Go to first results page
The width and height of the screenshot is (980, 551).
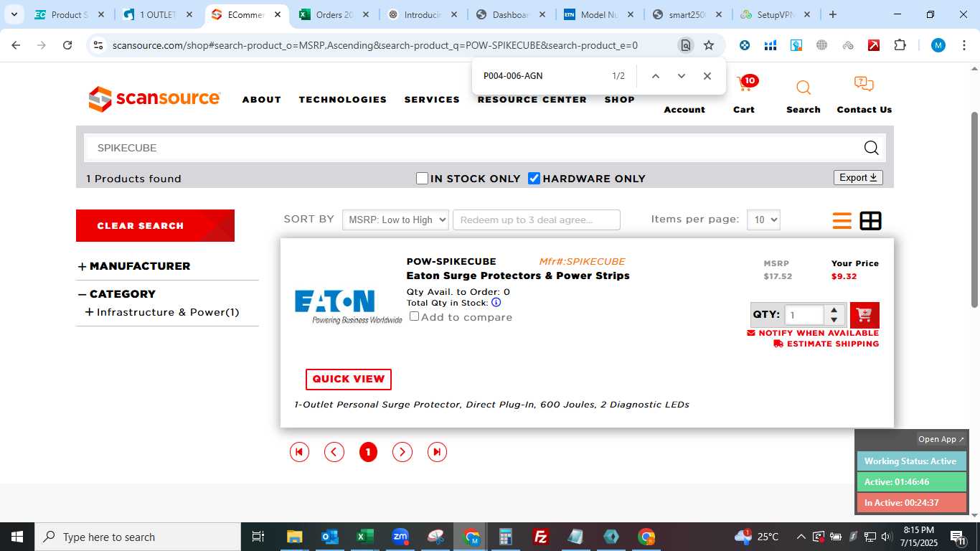(299, 452)
